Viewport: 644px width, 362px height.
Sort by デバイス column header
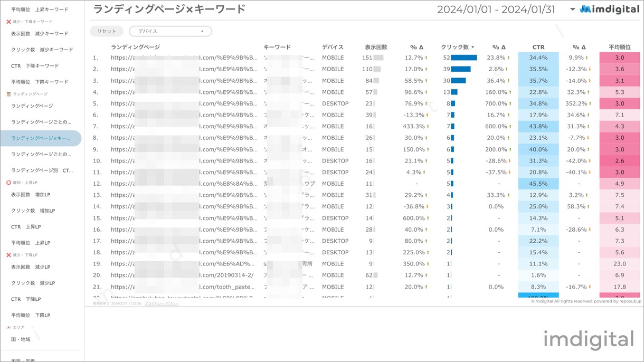point(333,47)
